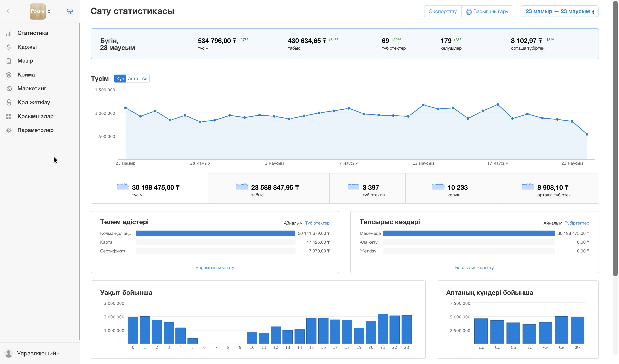Open the Қол жеткізу lock icon
Image resolution: width=619 pixels, height=364 pixels.
point(9,102)
